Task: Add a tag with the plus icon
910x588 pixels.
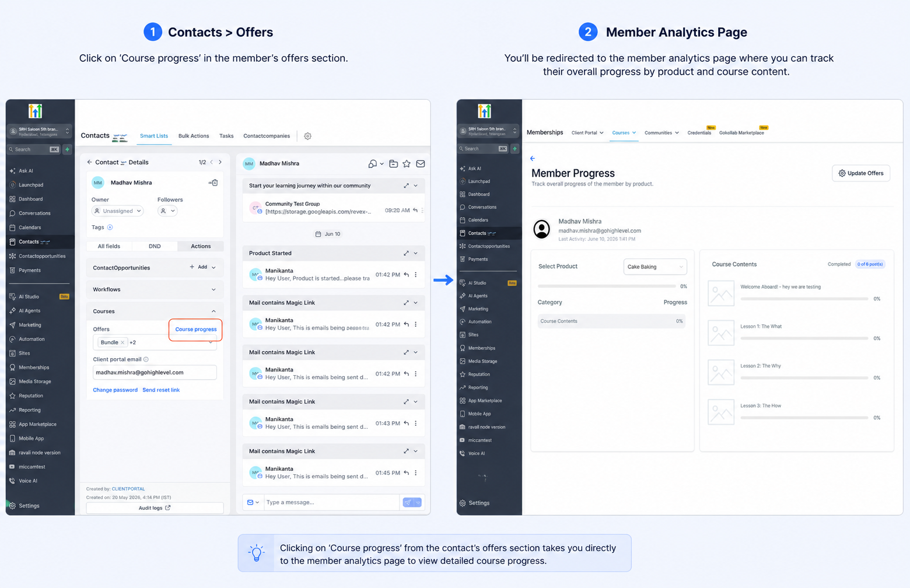Action: [x=110, y=228]
